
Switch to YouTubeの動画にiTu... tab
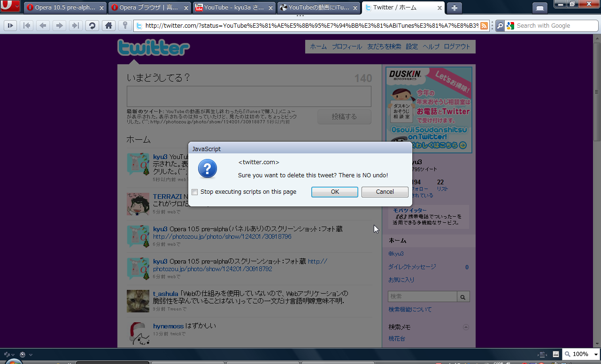tap(319, 8)
